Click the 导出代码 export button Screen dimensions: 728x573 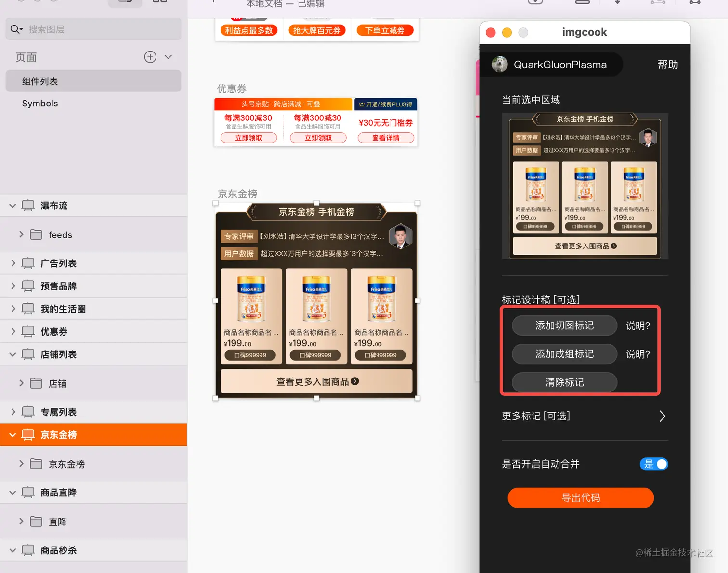tap(581, 498)
